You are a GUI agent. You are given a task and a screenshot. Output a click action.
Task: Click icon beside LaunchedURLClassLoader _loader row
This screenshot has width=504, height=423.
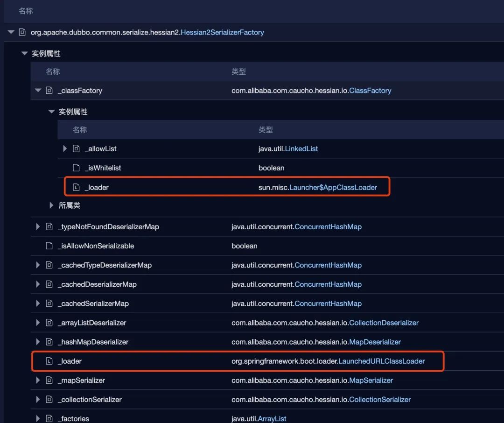[49, 361]
